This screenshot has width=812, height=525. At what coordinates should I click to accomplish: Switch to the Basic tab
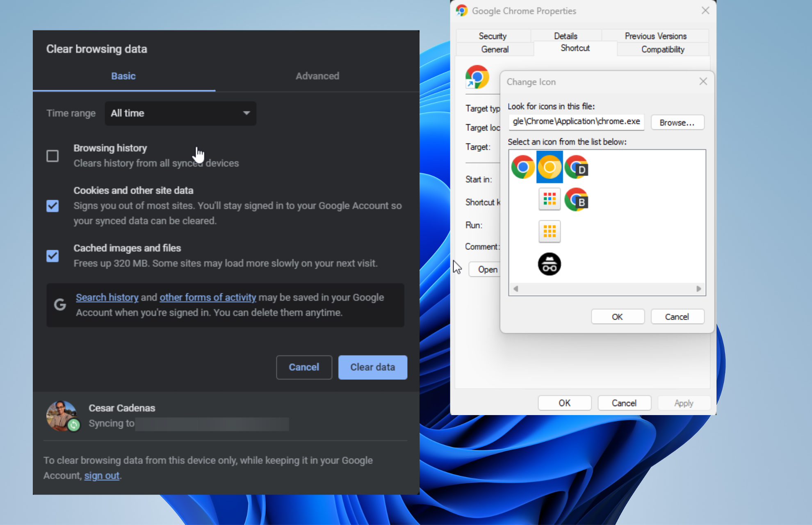click(x=123, y=75)
